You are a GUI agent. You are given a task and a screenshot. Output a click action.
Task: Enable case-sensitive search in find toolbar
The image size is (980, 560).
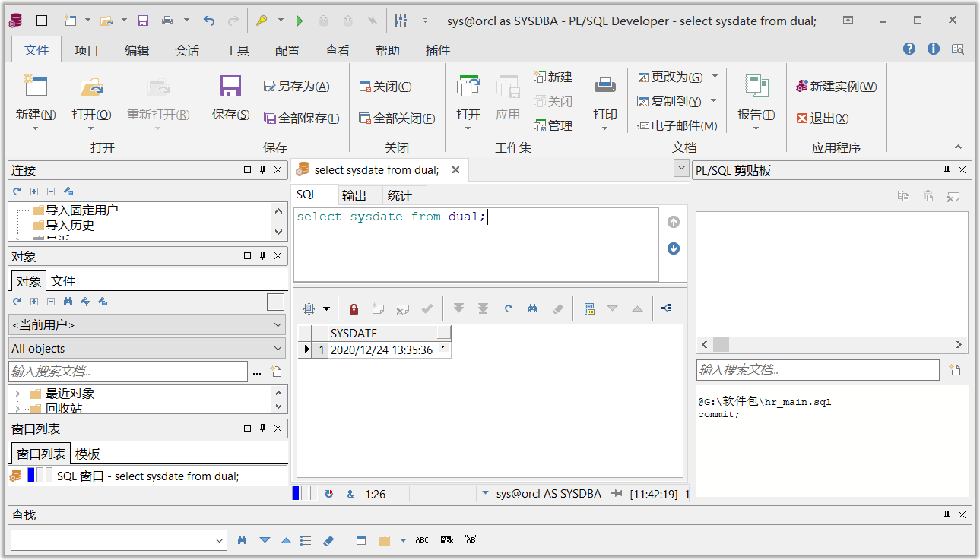(446, 539)
